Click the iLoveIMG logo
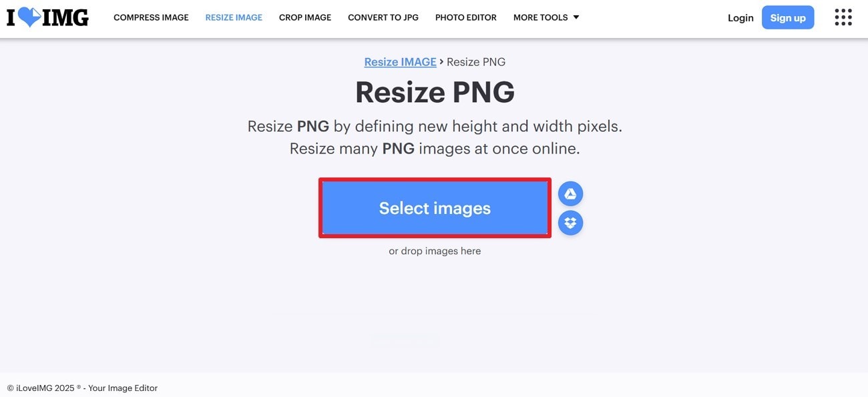The width and height of the screenshot is (868, 397). [x=47, y=17]
